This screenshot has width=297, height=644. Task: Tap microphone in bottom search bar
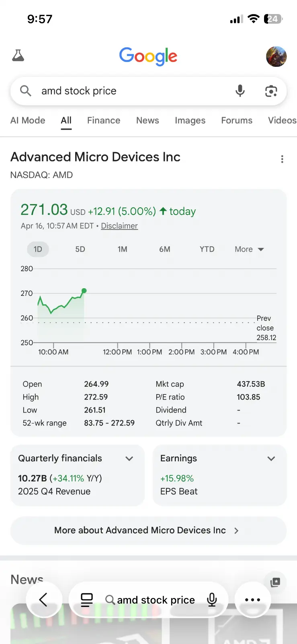pyautogui.click(x=212, y=600)
